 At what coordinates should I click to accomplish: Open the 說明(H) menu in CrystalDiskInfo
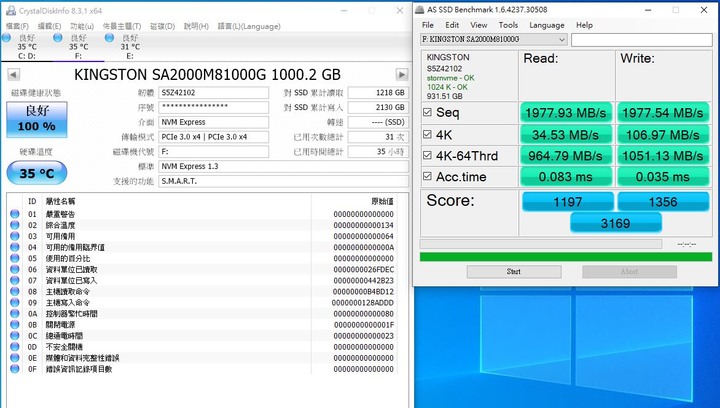tap(196, 26)
